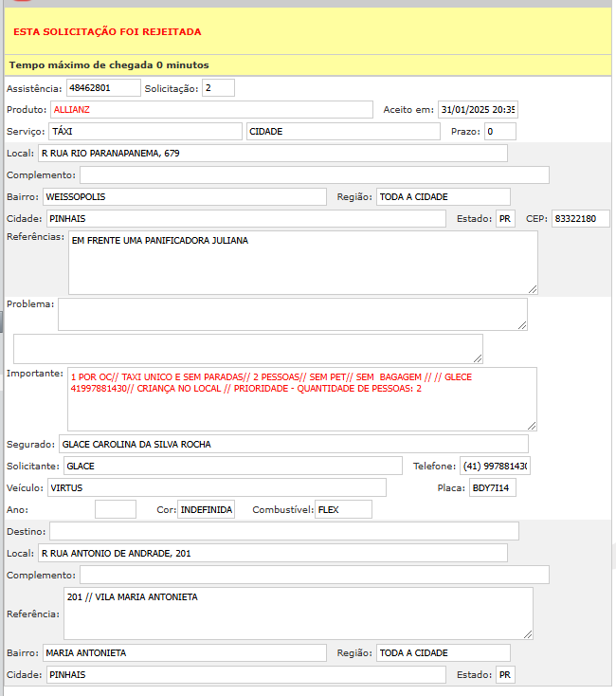The width and height of the screenshot is (616, 696).
Task: Click the Importante notes text area
Action: coord(301,399)
